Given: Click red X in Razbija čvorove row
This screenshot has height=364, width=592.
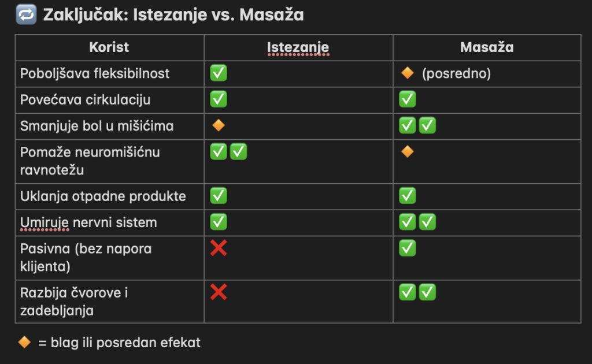Looking at the screenshot, I should click(219, 292).
